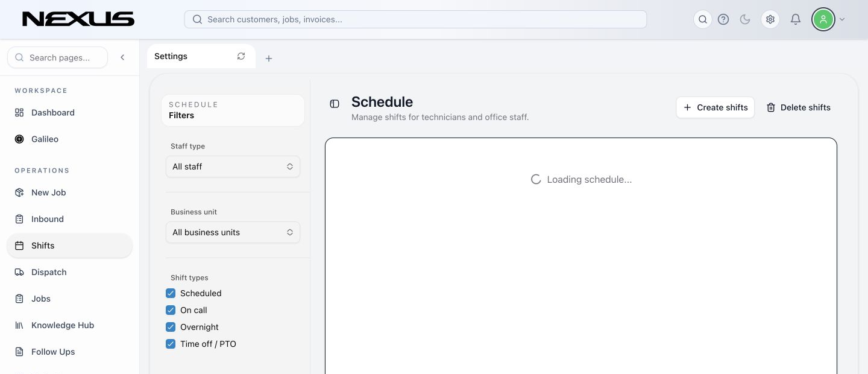Select Dispatch in the sidebar
868x374 pixels.
[x=69, y=272]
